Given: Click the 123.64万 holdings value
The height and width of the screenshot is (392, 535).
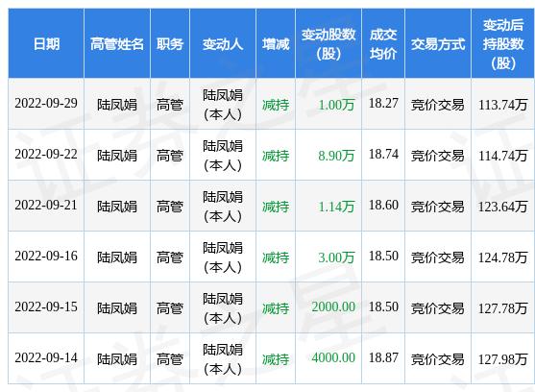Looking at the screenshot, I should coord(503,206).
